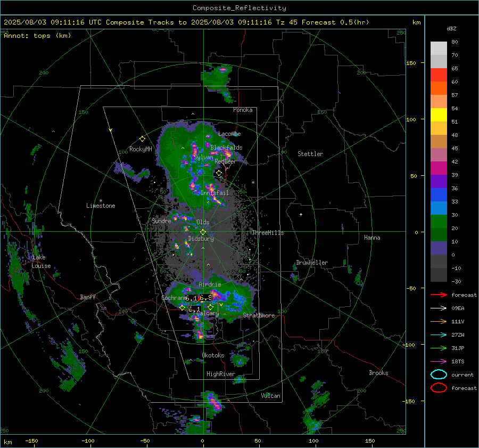Image resolution: width=479 pixels, height=448 pixels.
Task: Select the light grey 70-80 dBZ swatch
Action: click(439, 48)
